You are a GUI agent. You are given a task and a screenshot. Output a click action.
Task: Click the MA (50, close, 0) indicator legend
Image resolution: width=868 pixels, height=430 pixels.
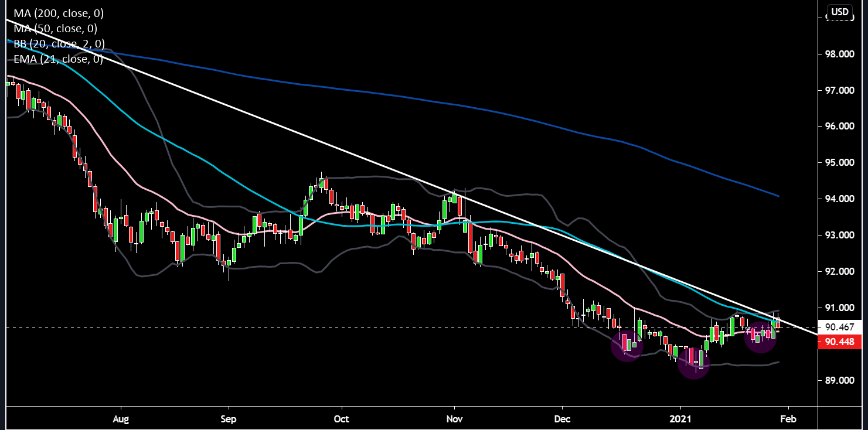point(56,28)
